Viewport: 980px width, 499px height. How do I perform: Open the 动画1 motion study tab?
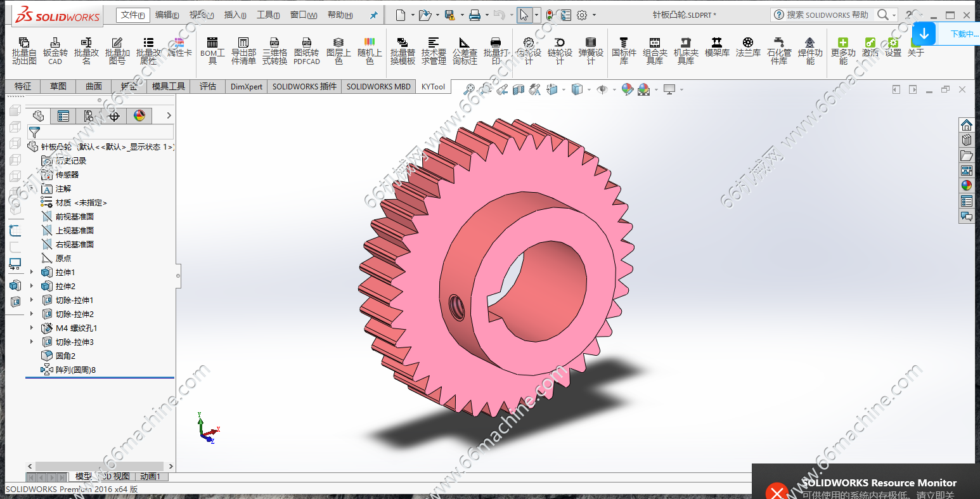(150, 476)
